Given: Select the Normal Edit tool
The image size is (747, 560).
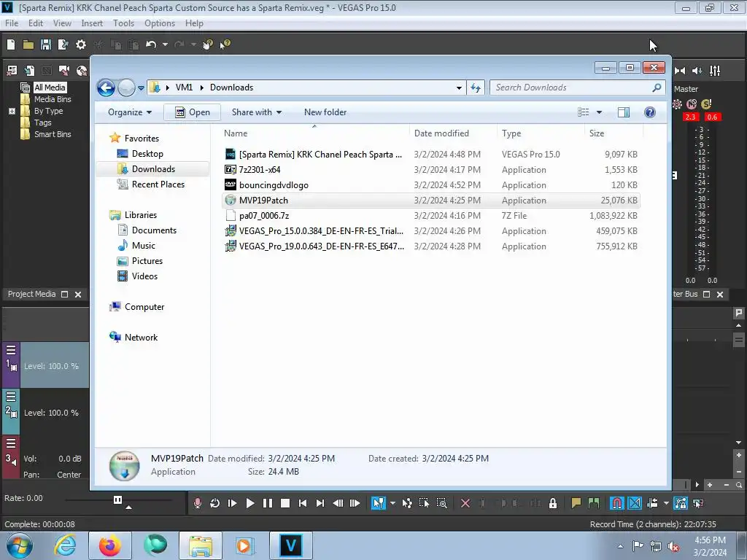Looking at the screenshot, I should 379,503.
